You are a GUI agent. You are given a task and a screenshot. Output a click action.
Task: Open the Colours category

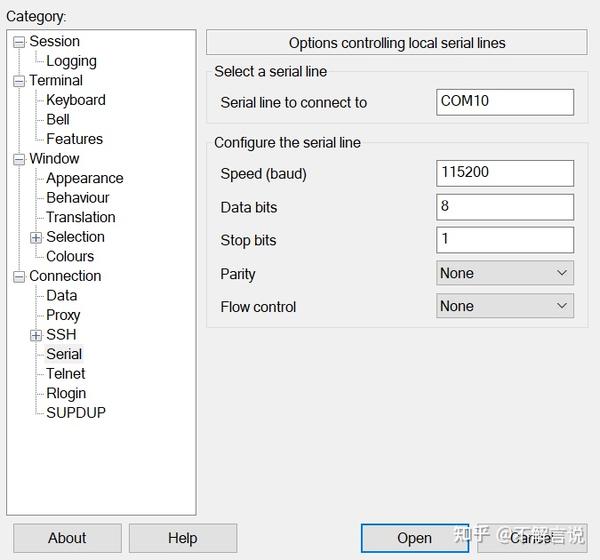click(x=70, y=256)
